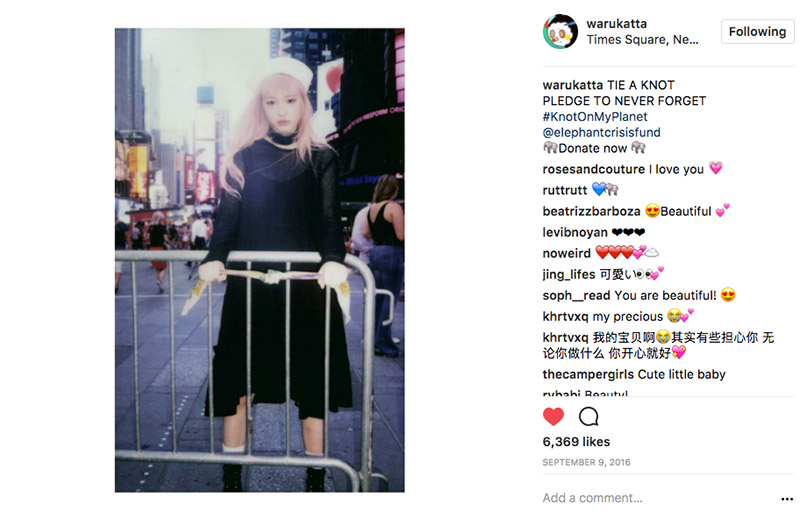800x518 pixels.
Task: View the 6,369 likes list
Action: click(x=576, y=441)
